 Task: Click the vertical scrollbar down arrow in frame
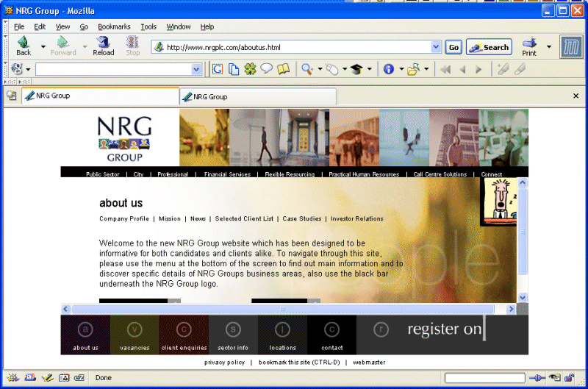tap(523, 298)
